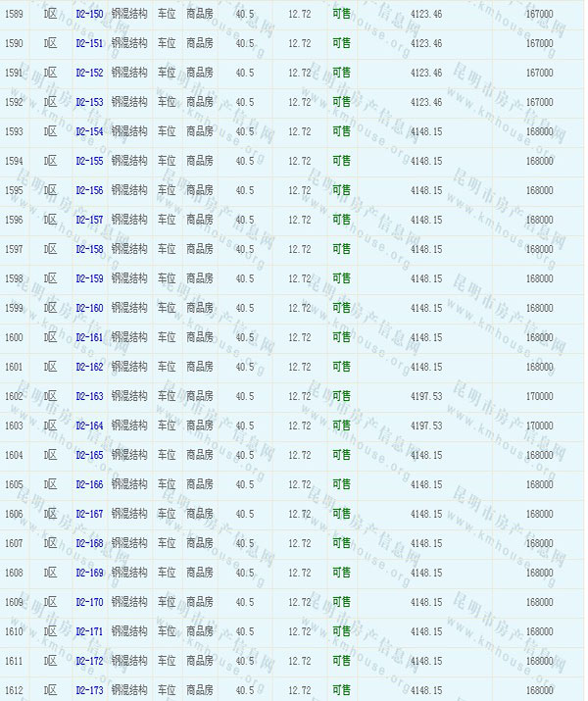Open the D2-150 parking unit link
The image size is (588, 701).
[x=89, y=15]
